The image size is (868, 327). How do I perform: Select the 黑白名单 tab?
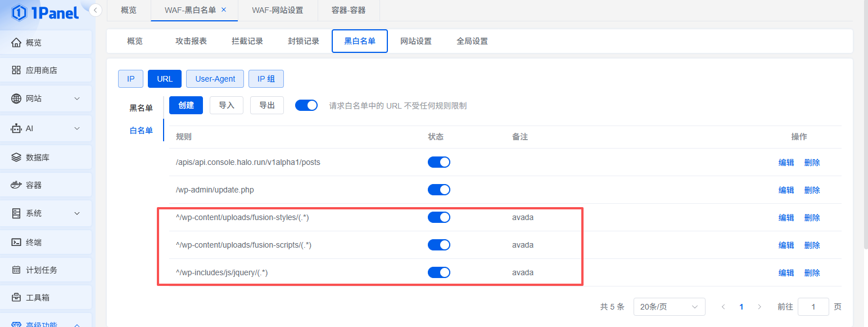[x=360, y=41]
